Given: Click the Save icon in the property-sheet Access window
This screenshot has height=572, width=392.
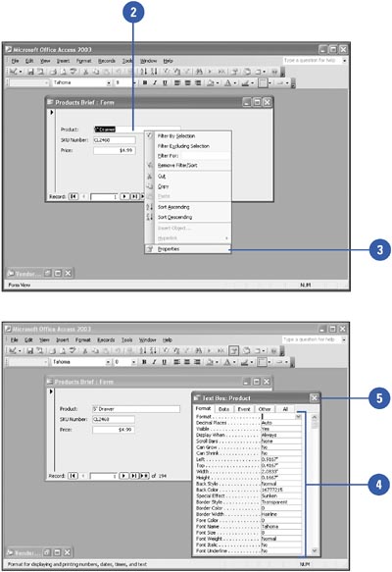Looking at the screenshot, I should 29,351.
